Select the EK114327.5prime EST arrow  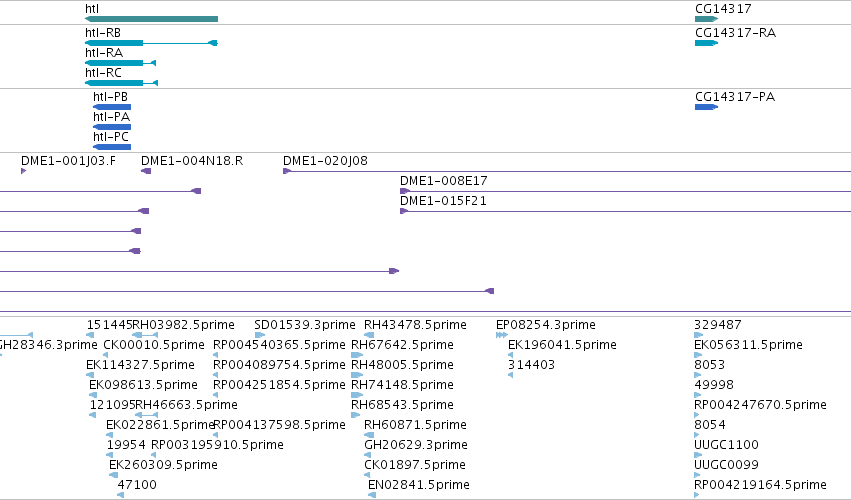click(x=90, y=375)
